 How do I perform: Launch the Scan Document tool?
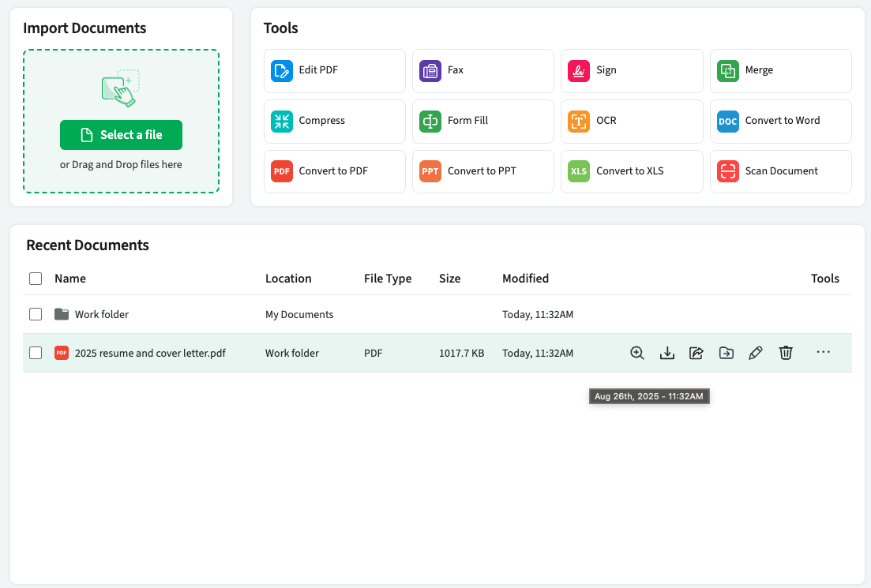coord(780,171)
